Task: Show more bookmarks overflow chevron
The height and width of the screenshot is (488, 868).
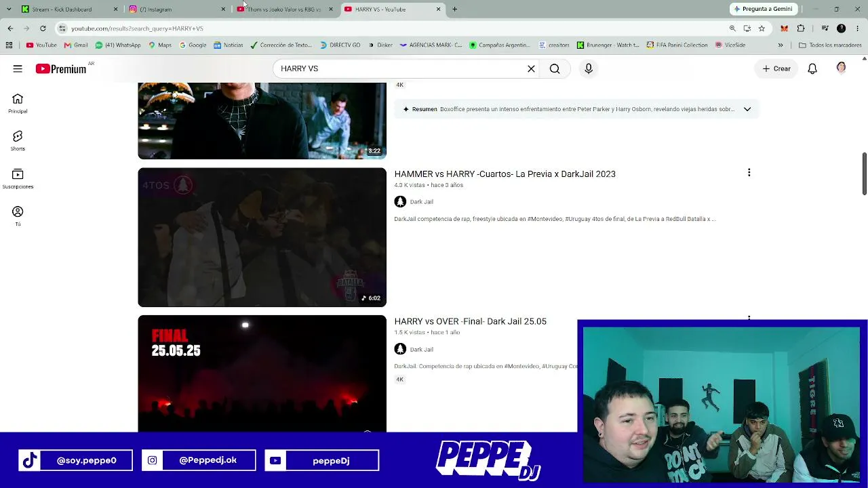Action: 781,45
